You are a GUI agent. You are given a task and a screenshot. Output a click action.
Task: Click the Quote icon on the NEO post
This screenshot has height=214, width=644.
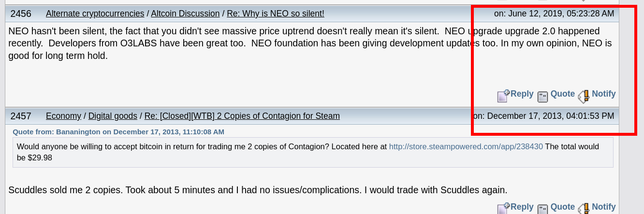click(x=543, y=97)
